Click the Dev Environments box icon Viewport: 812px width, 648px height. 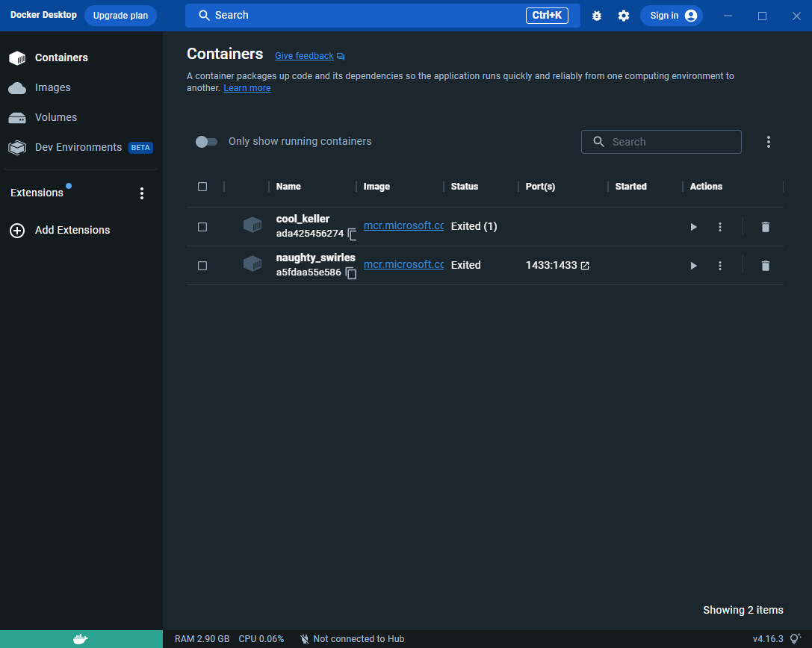pos(17,148)
